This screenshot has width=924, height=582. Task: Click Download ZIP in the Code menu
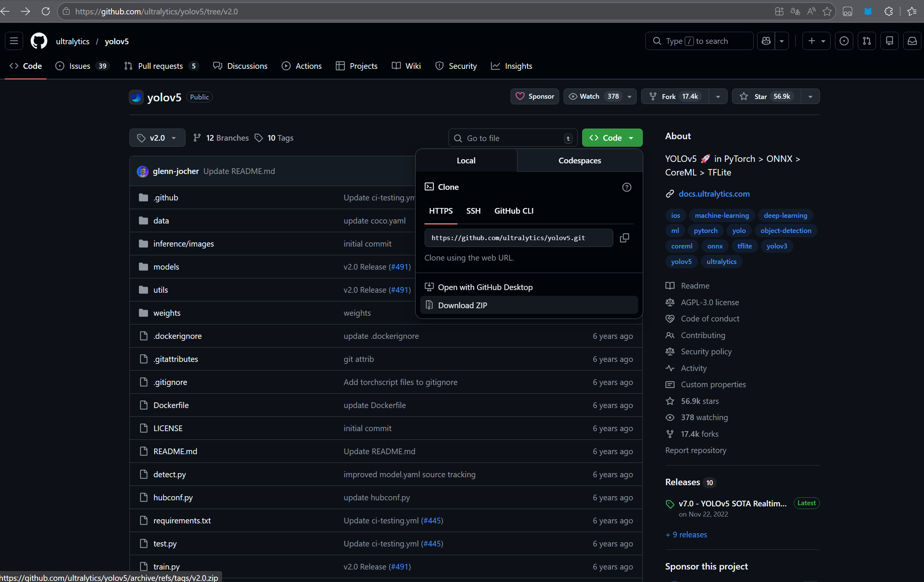tap(463, 305)
